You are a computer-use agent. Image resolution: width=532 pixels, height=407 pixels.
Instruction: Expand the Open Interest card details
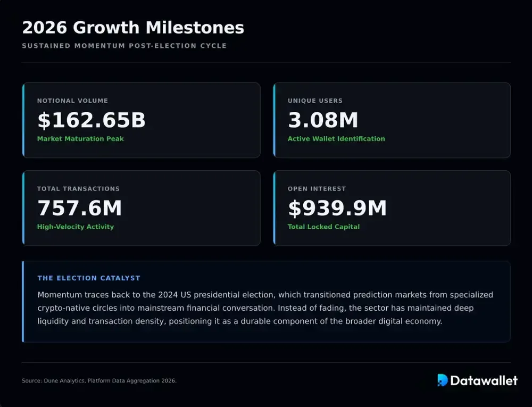(392, 207)
